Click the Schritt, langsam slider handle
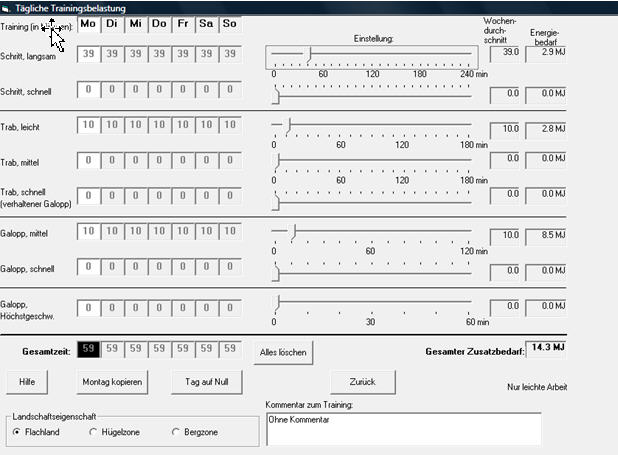Screen dimensions: 618x455 [x=309, y=53]
